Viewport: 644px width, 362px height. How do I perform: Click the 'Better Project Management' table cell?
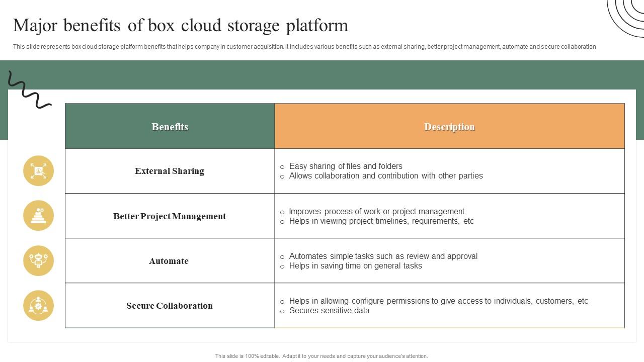[x=170, y=216]
